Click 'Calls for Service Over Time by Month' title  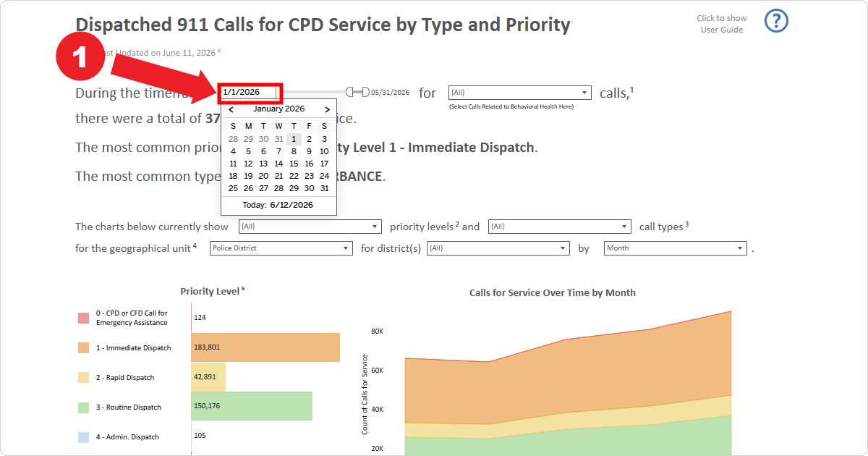click(x=553, y=292)
